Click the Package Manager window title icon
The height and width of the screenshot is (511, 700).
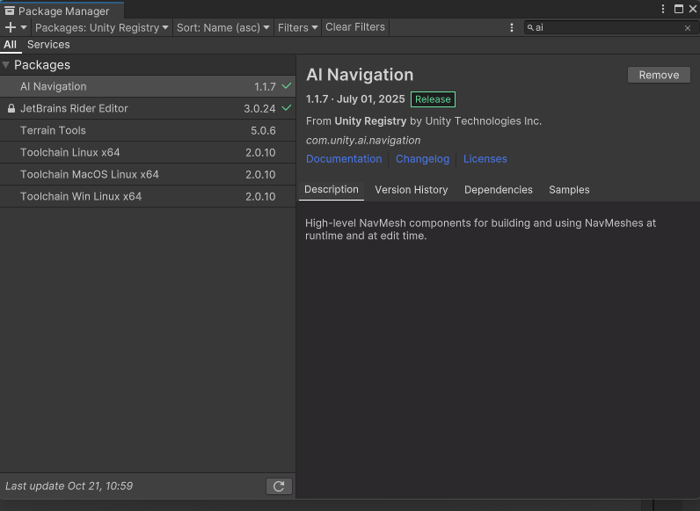[x=9, y=10]
